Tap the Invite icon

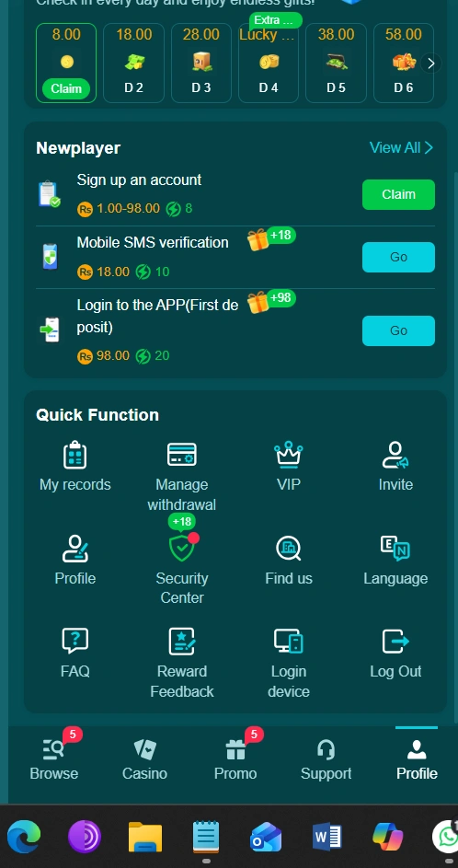coord(395,455)
